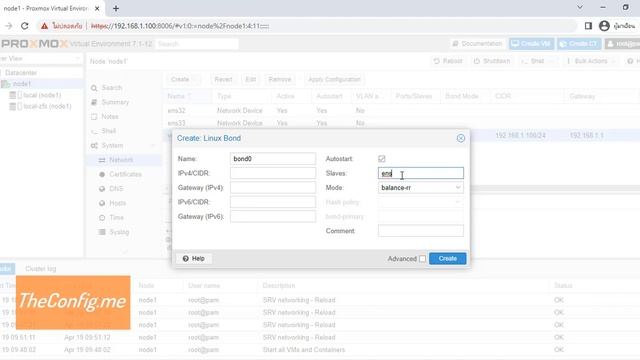The height and width of the screenshot is (360, 640).
Task: Close the node1 Proxmox browser tab
Action: pyautogui.click(x=97, y=8)
